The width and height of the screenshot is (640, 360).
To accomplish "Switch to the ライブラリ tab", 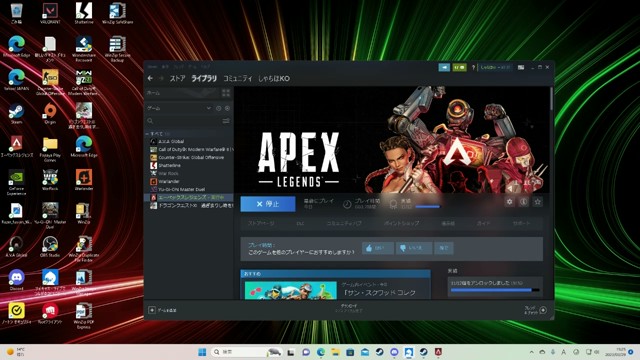I will pyautogui.click(x=204, y=78).
